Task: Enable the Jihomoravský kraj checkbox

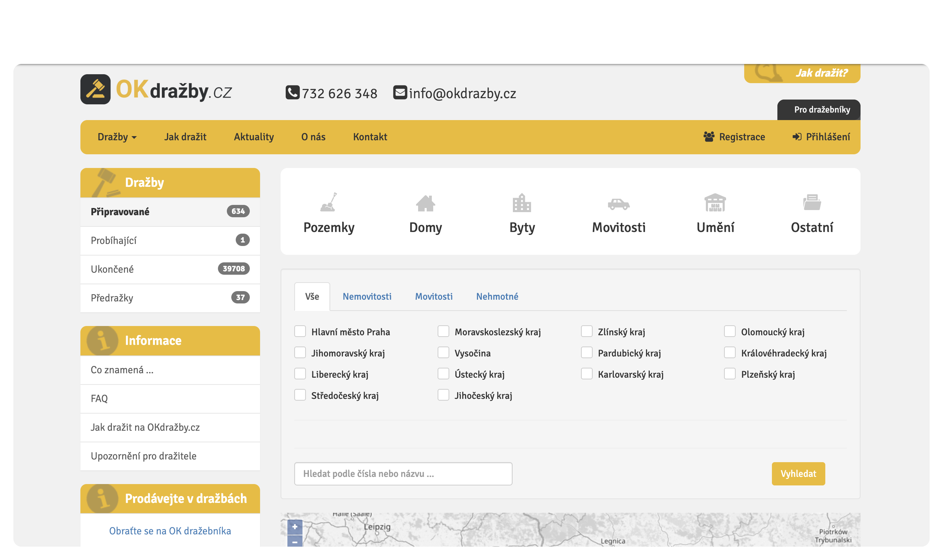Action: (300, 352)
